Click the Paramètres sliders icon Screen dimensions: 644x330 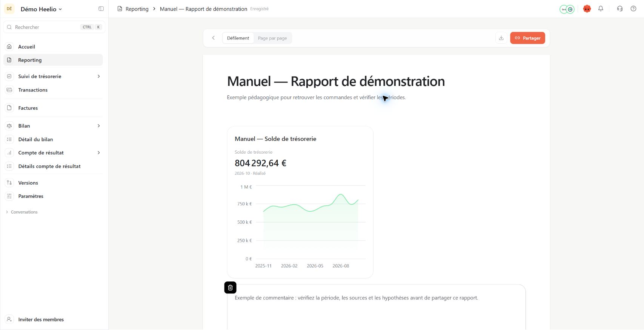point(9,196)
